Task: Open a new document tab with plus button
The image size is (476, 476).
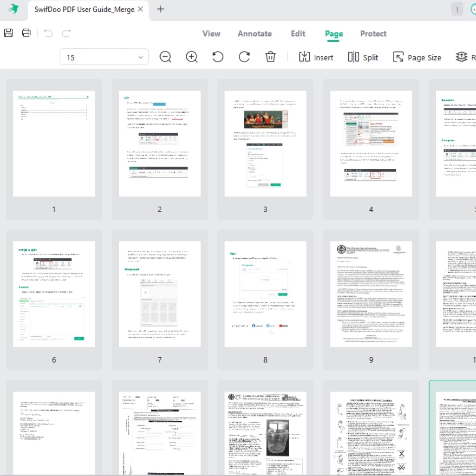Action: (x=161, y=9)
